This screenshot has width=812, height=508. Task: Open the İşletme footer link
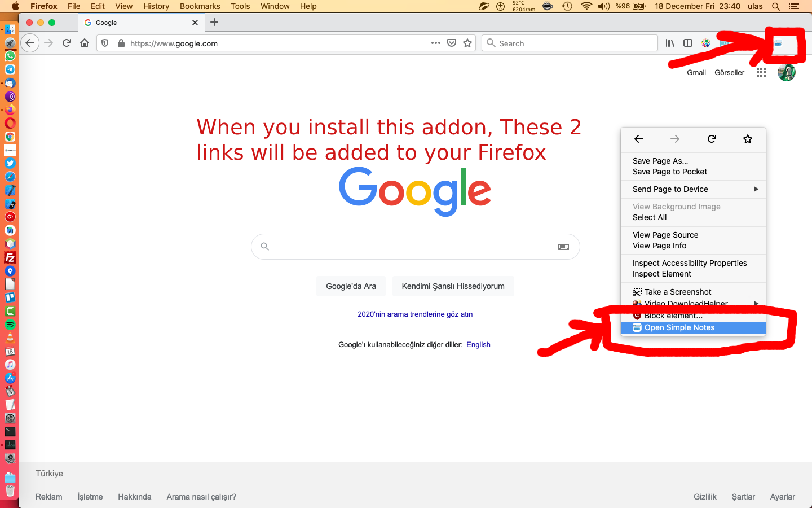pyautogui.click(x=90, y=497)
